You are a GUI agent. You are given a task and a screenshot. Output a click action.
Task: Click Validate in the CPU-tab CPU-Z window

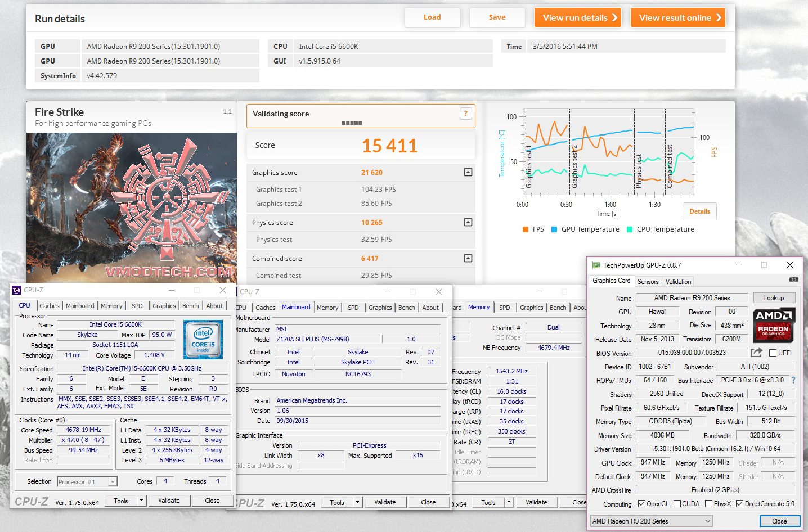coord(169,501)
